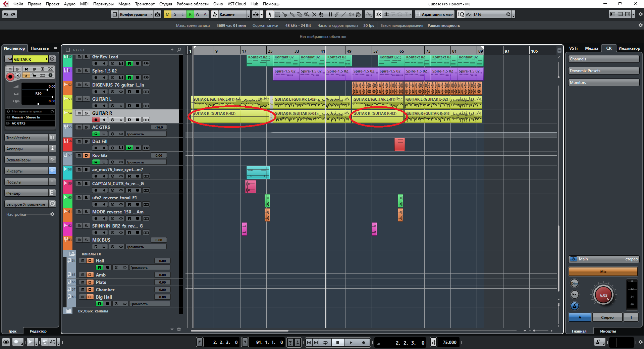
Task: Open the MixConsole icon beside Конфигурации
Action: (x=157, y=14)
